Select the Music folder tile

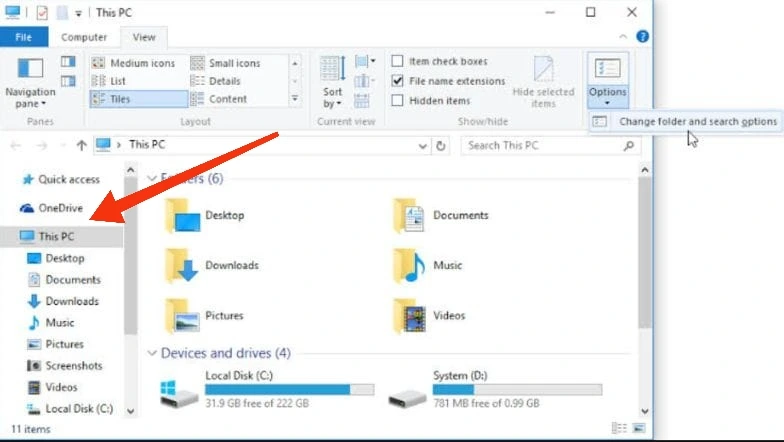click(x=428, y=266)
